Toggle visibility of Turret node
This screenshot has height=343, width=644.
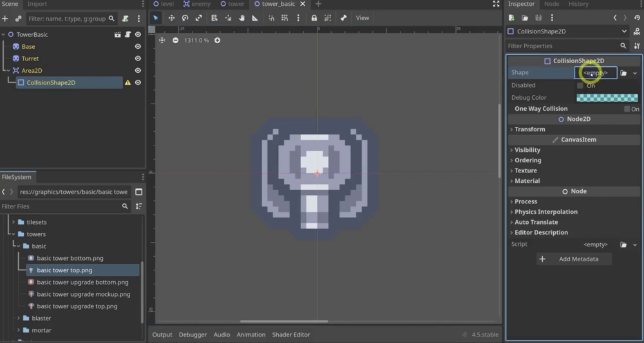(138, 59)
